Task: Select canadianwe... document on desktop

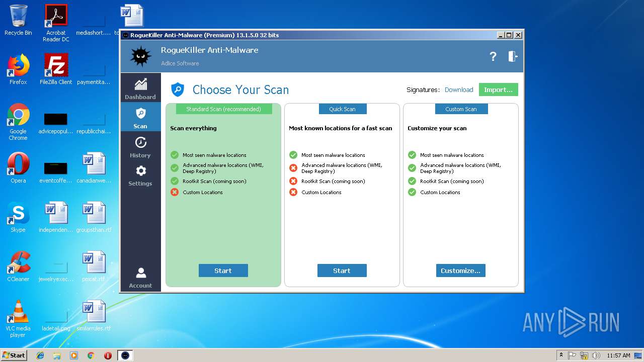Action: point(94,168)
